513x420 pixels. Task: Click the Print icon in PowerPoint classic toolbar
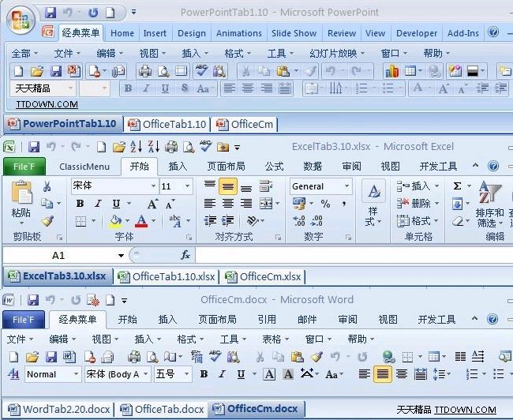[x=145, y=71]
